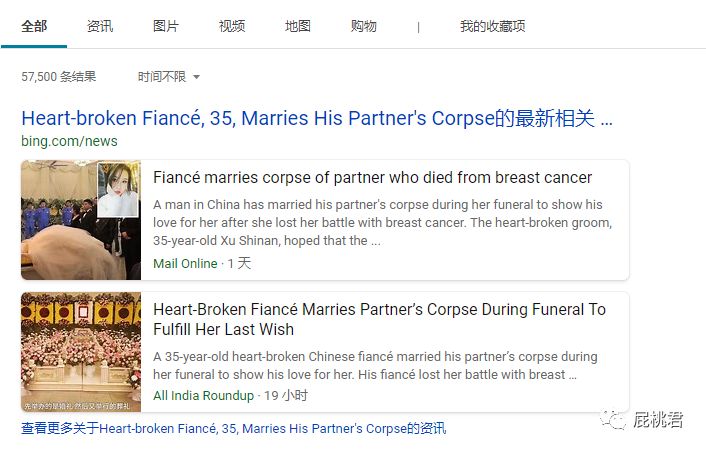Open the 购物 shopping tab
The width and height of the screenshot is (706, 450).
363,26
